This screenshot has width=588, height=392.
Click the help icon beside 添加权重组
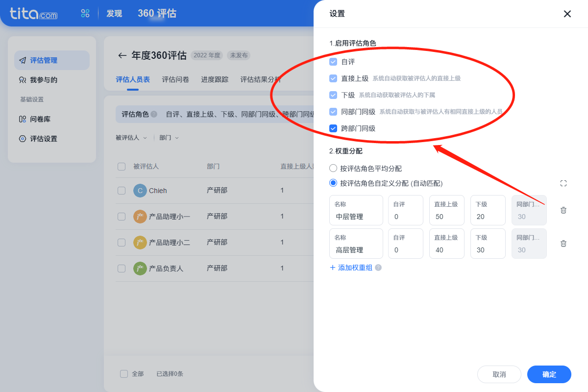[x=378, y=268]
